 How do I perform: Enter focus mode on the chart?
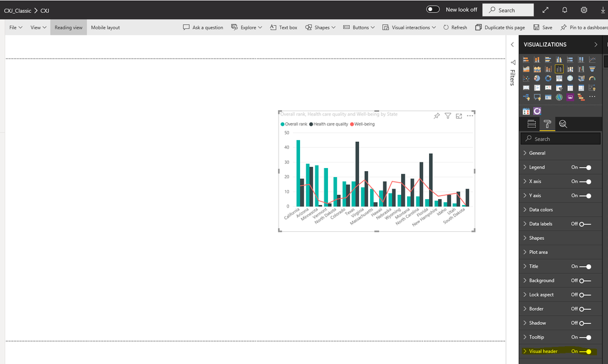click(x=459, y=116)
